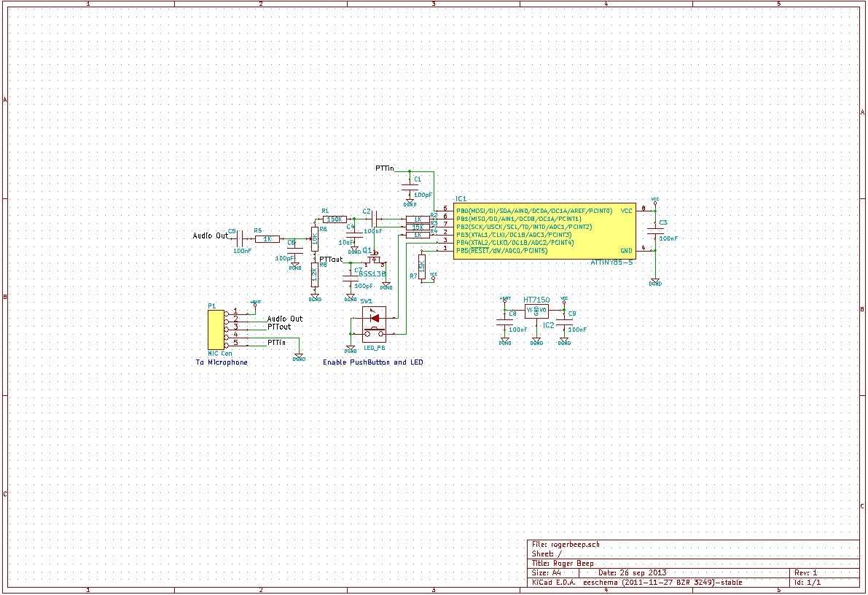Viewport: 868px width, 595px height.
Task: Click the PB5 RESET pin on IC1
Action: (445, 251)
